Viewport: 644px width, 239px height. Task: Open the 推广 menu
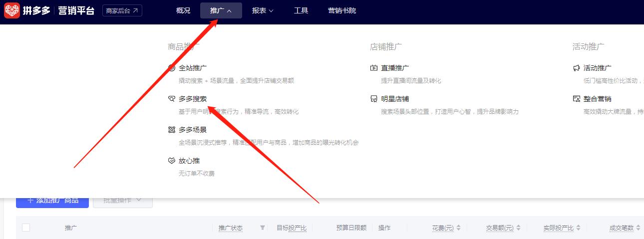[221, 10]
